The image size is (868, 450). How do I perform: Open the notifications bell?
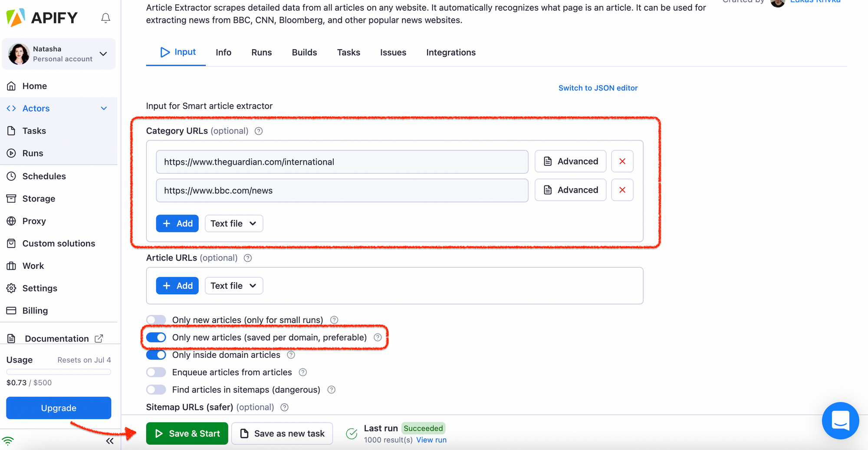point(105,18)
